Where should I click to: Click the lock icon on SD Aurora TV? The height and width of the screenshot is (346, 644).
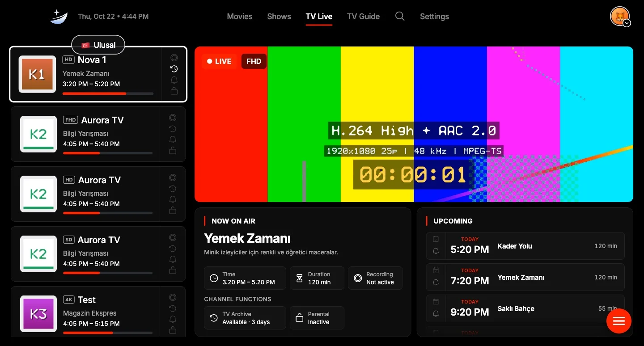(x=173, y=270)
